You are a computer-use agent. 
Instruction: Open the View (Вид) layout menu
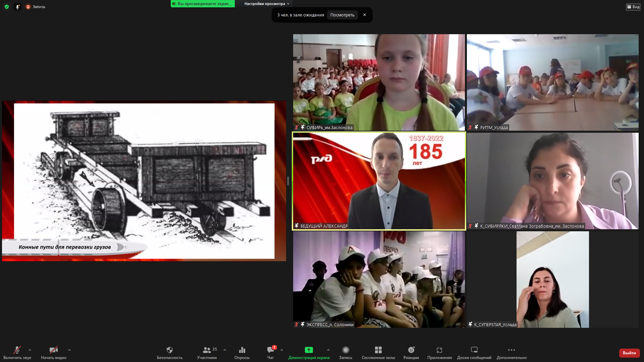(x=633, y=7)
